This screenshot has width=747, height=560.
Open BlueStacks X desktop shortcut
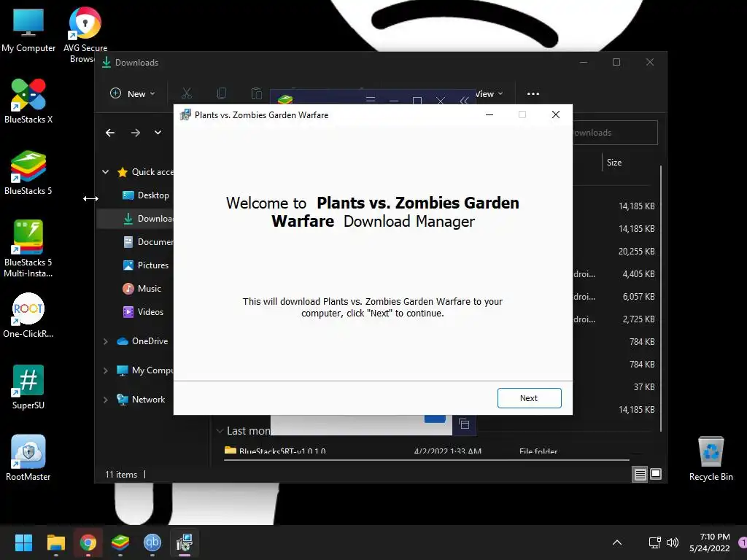point(28,101)
